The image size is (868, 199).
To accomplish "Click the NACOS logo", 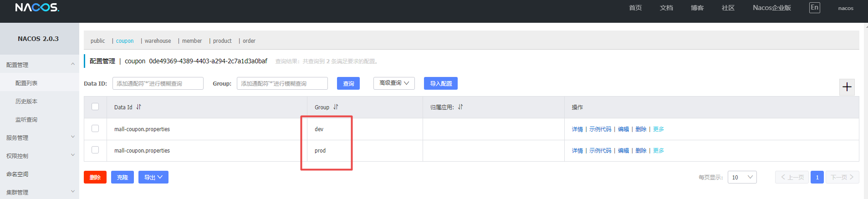I will point(37,7).
